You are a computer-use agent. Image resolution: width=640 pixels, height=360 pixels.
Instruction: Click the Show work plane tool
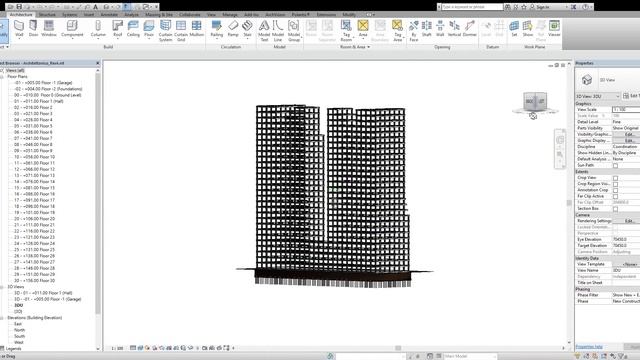(x=528, y=29)
